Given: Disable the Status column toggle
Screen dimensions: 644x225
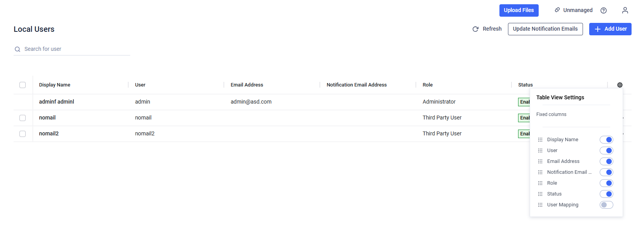Looking at the screenshot, I should pyautogui.click(x=606, y=194).
